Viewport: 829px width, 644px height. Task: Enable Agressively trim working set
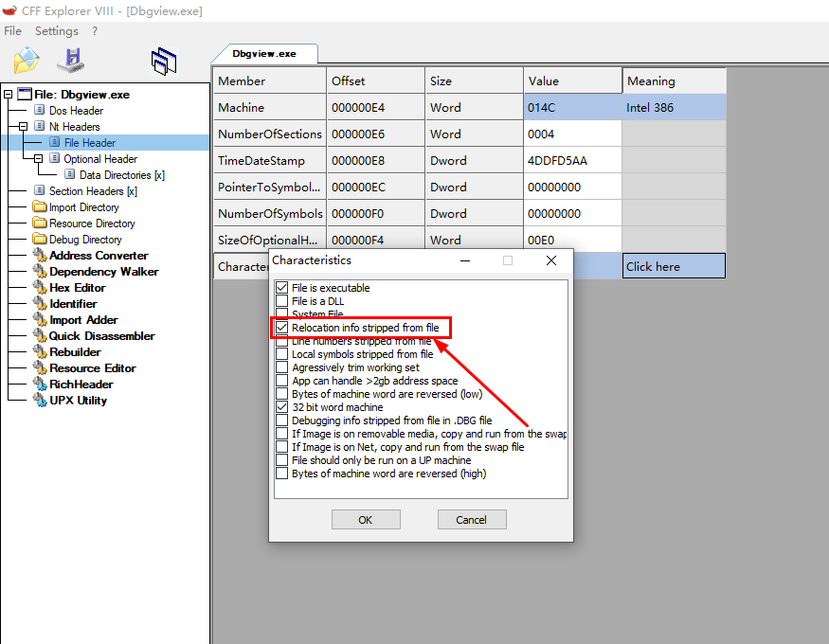point(281,367)
